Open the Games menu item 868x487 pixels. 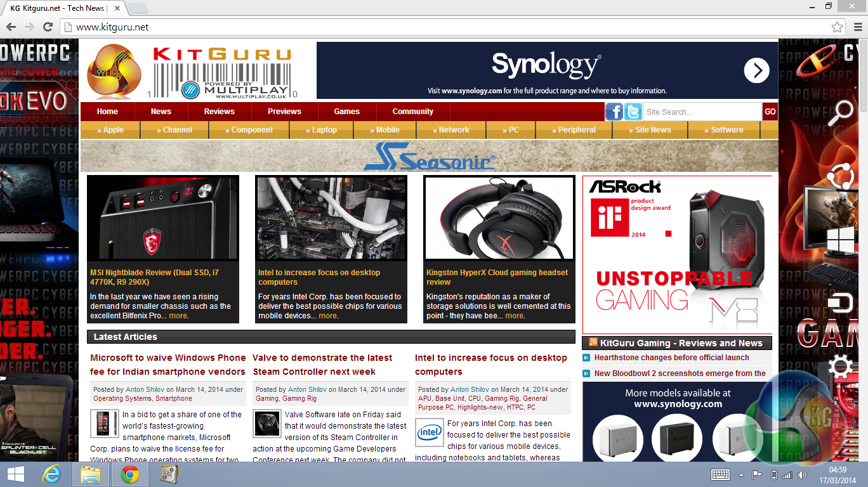pos(347,112)
